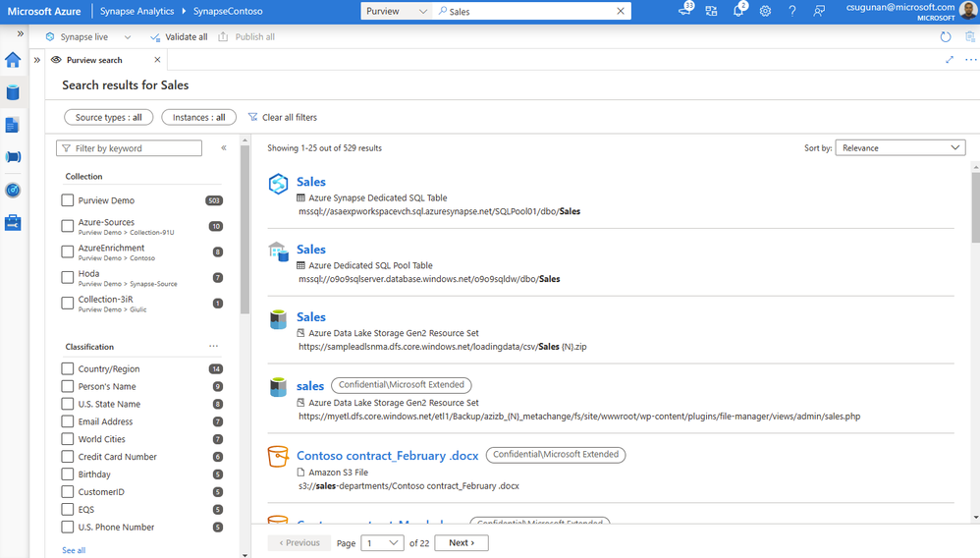Click the results list vertical scrollbar

[976, 206]
